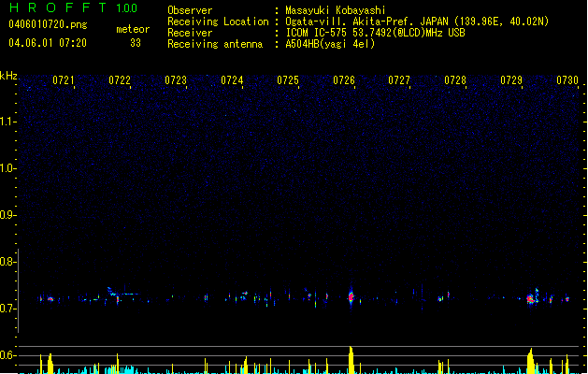This screenshot has height=374, width=588.
Task: Click the kHz axis unit label
Action: 8,76
